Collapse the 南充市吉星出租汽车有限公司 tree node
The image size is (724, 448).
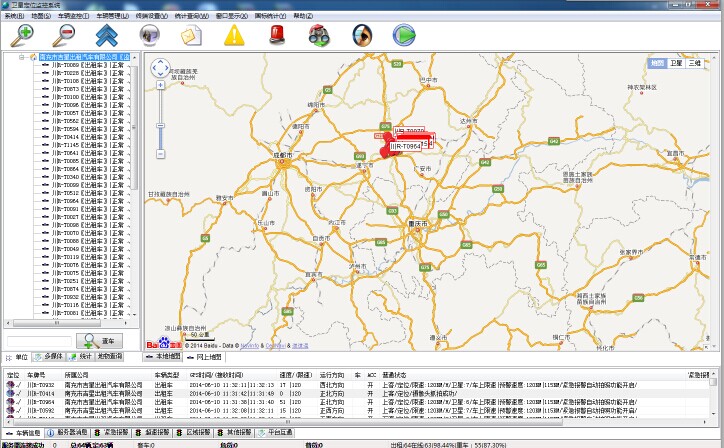point(21,57)
